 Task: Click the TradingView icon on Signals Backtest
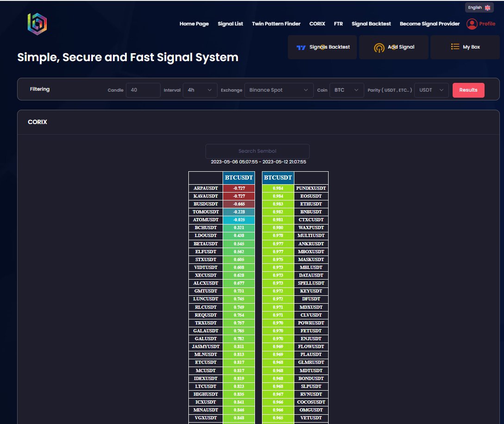pyautogui.click(x=301, y=48)
